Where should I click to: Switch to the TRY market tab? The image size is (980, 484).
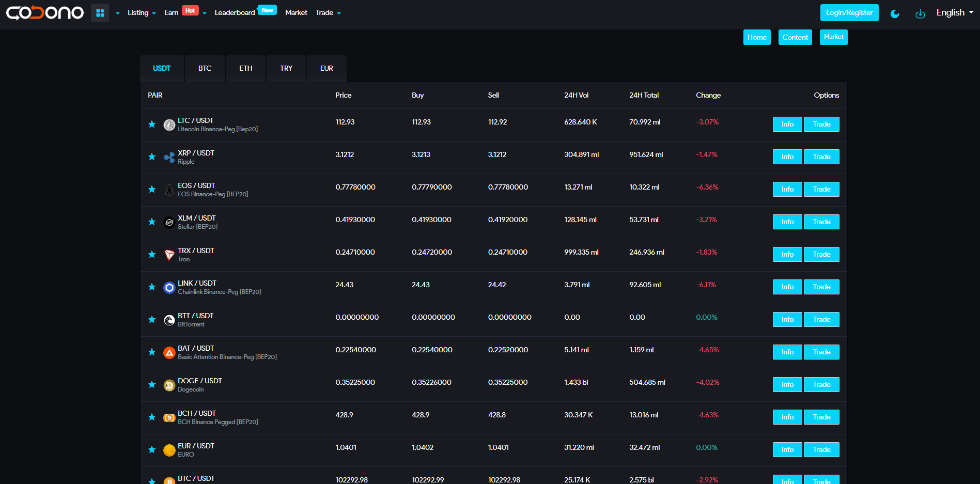(286, 68)
